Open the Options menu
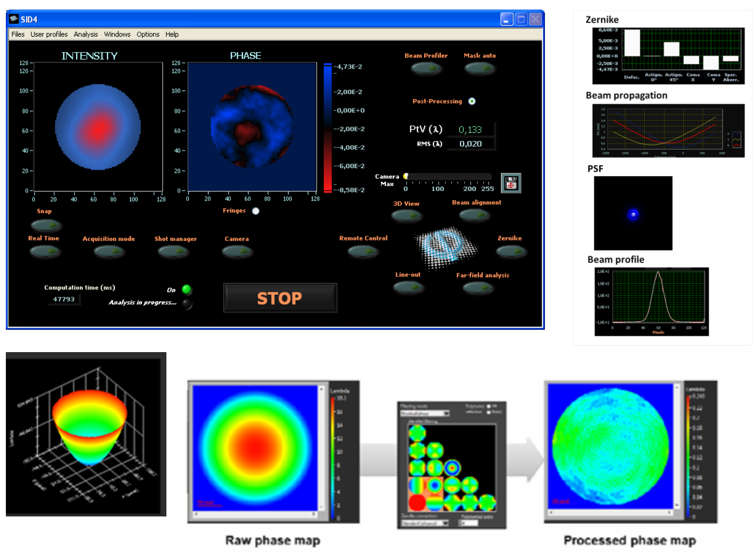The height and width of the screenshot is (559, 756). pos(148,34)
